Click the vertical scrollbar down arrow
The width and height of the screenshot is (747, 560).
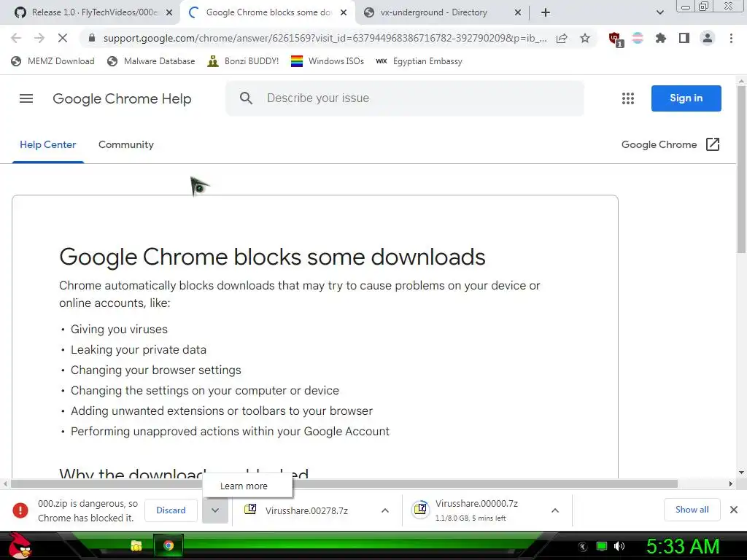pos(741,472)
